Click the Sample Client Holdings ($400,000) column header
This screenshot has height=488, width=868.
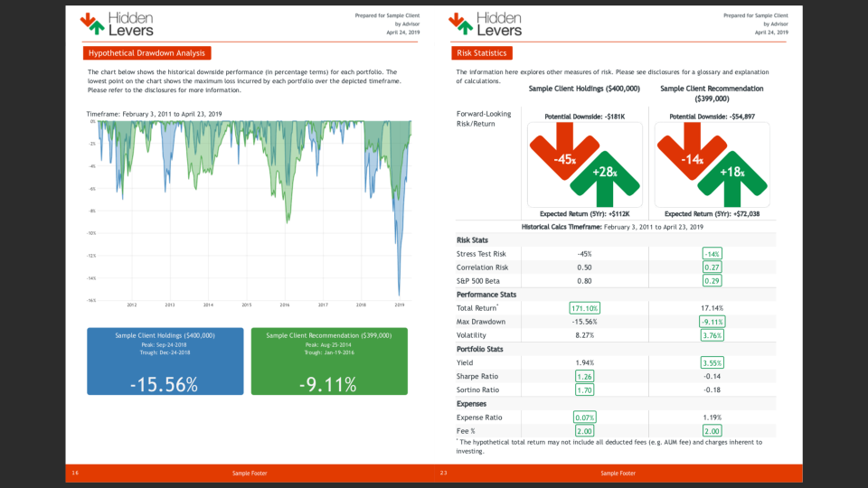pos(584,89)
